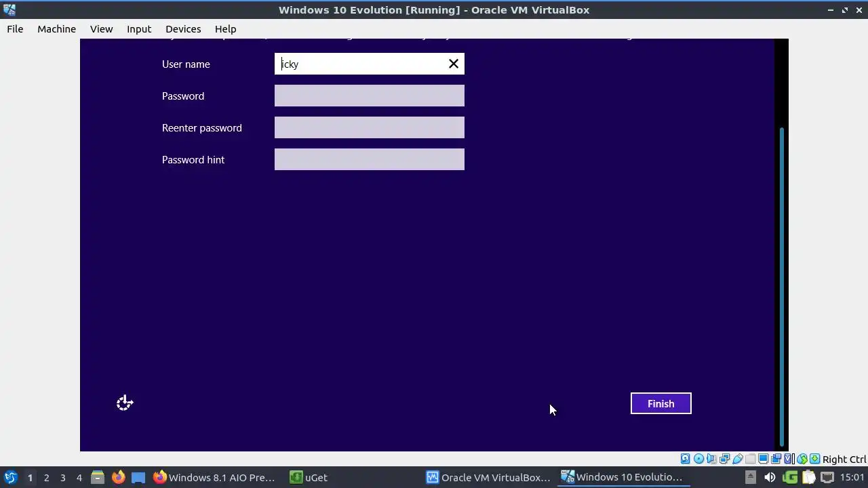Open the Help menu
Viewport: 868px width, 488px height.
(225, 29)
